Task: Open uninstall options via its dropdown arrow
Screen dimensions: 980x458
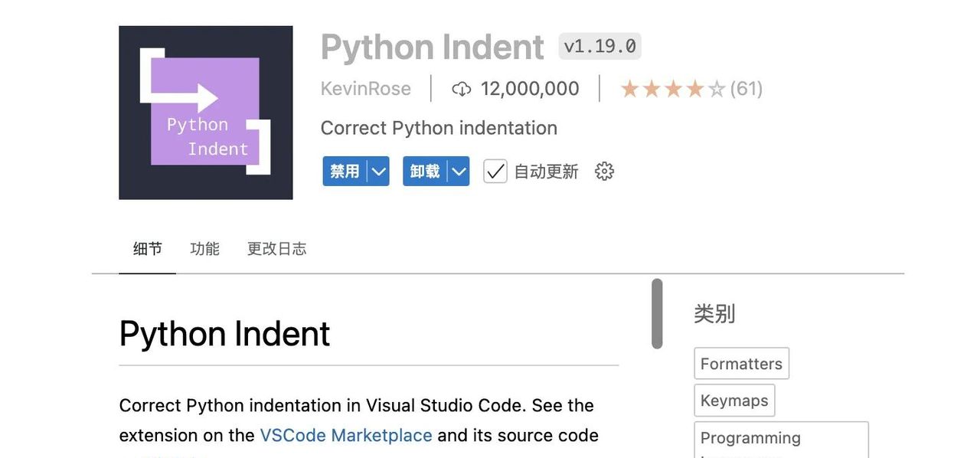Action: pos(459,171)
